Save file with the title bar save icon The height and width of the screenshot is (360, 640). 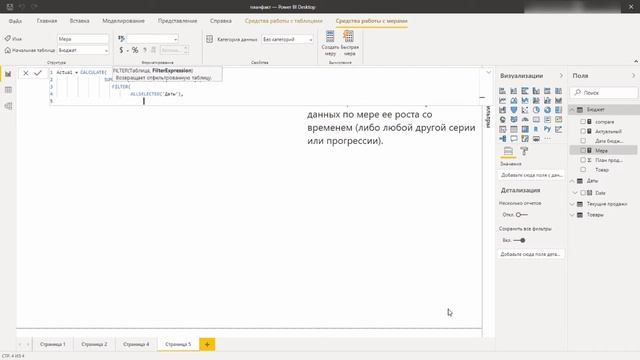[x=10, y=7]
